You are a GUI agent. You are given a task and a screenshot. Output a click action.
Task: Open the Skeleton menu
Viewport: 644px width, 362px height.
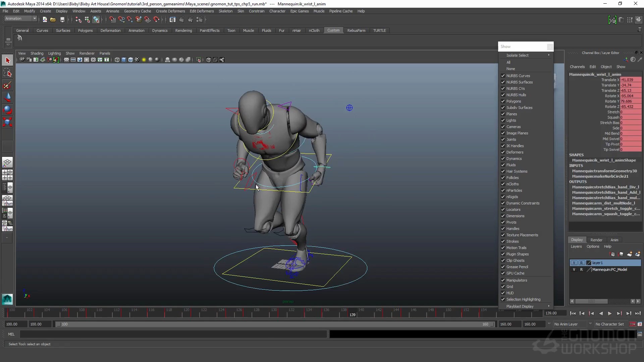click(225, 11)
